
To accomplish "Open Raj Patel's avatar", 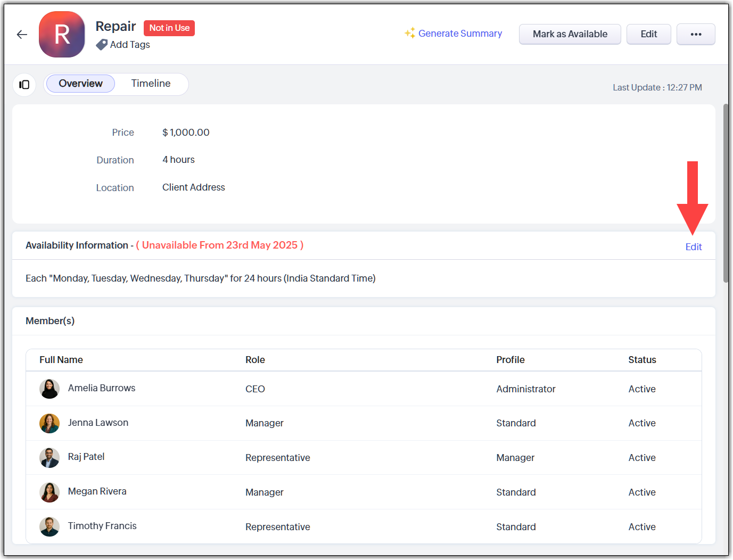I will point(50,457).
